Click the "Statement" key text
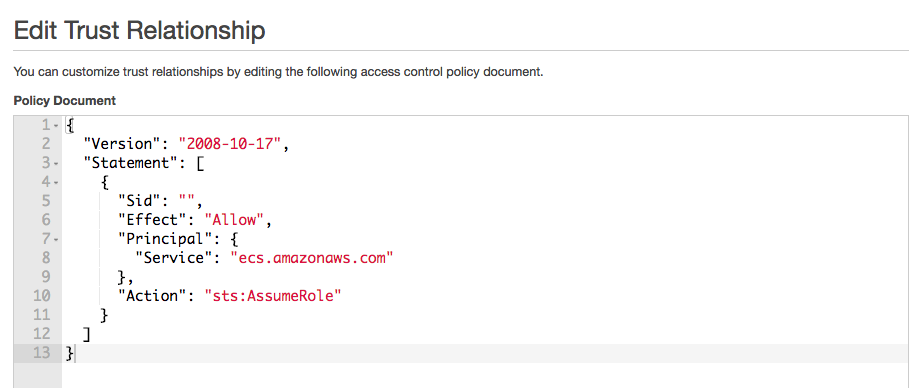919x388 pixels. pos(131,163)
